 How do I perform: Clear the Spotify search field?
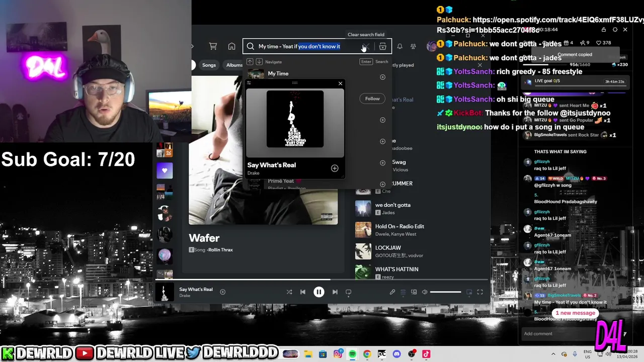coord(366,46)
